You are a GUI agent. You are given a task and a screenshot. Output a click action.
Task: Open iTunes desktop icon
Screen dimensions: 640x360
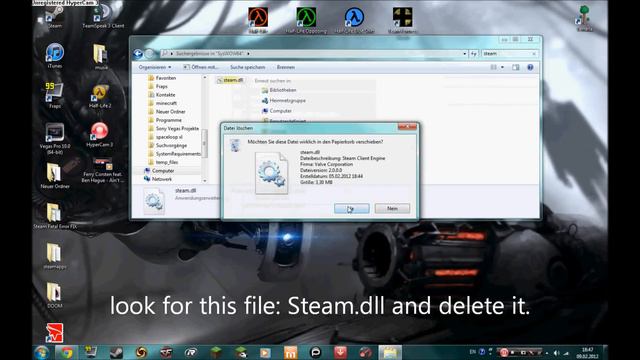point(55,56)
